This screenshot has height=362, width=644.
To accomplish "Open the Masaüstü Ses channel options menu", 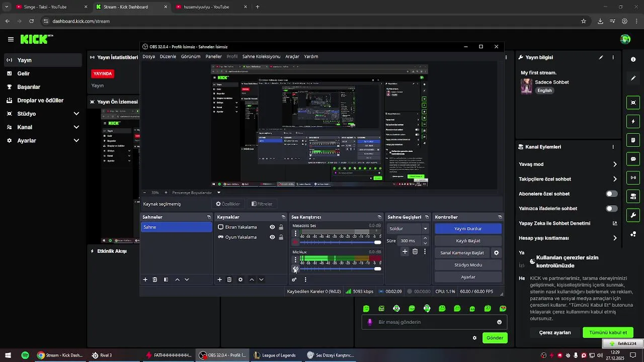I will click(x=295, y=234).
